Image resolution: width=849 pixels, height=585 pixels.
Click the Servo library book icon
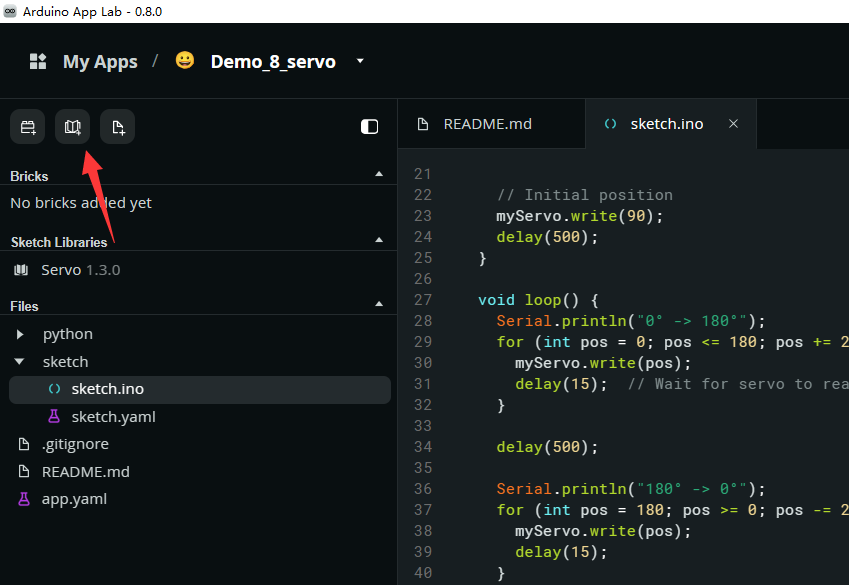click(21, 270)
